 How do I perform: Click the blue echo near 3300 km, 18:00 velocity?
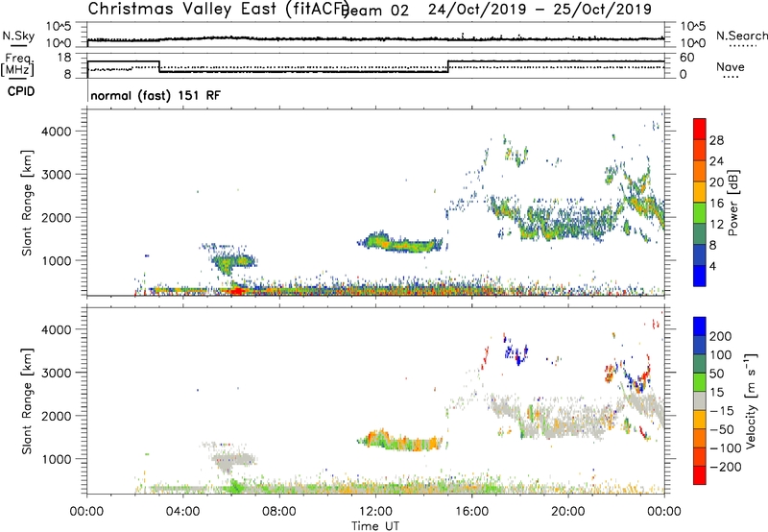pos(516,353)
